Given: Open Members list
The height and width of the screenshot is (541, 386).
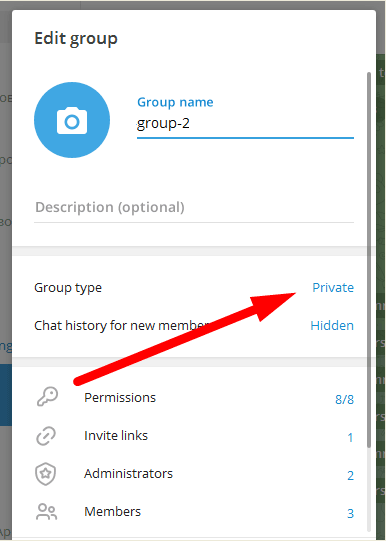Looking at the screenshot, I should pos(194,512).
